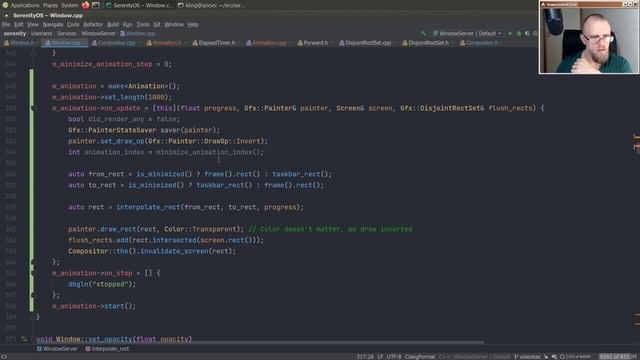Switch to the SerenityOS - Window.c... taskbar window
This screenshot has height=360, width=640.
[x=139, y=5]
